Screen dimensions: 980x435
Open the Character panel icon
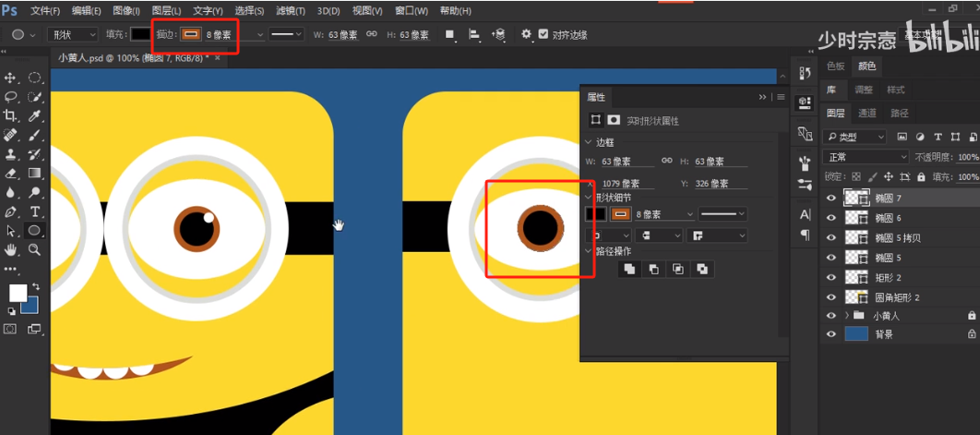pos(805,214)
